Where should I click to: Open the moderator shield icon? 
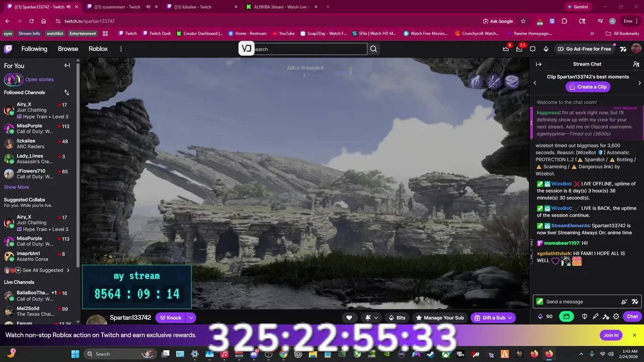pos(585,317)
